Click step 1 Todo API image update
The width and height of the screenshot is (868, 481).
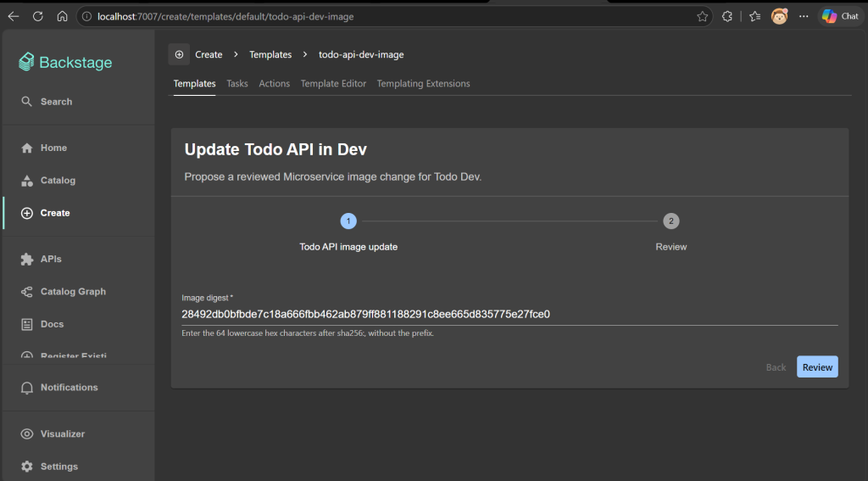coord(348,232)
